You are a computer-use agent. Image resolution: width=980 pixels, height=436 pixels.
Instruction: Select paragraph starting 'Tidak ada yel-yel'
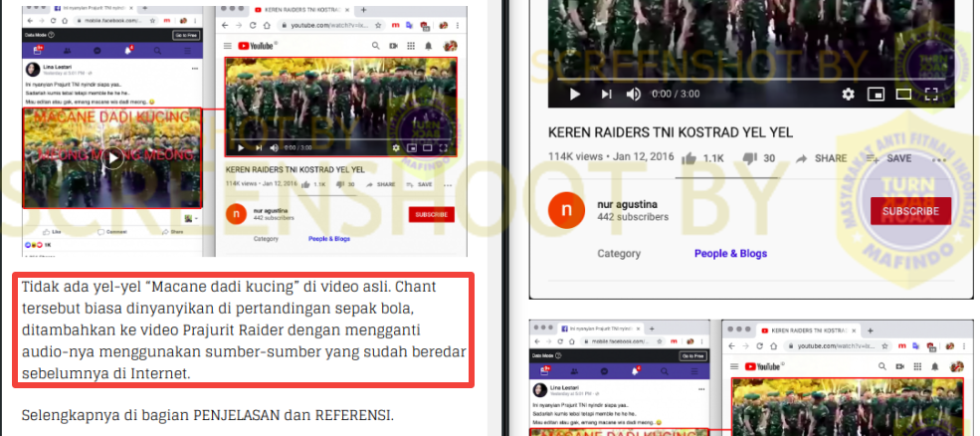click(244, 330)
